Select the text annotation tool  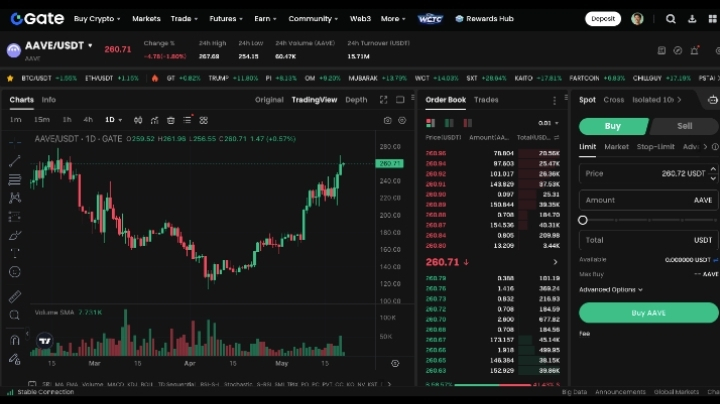(15, 253)
